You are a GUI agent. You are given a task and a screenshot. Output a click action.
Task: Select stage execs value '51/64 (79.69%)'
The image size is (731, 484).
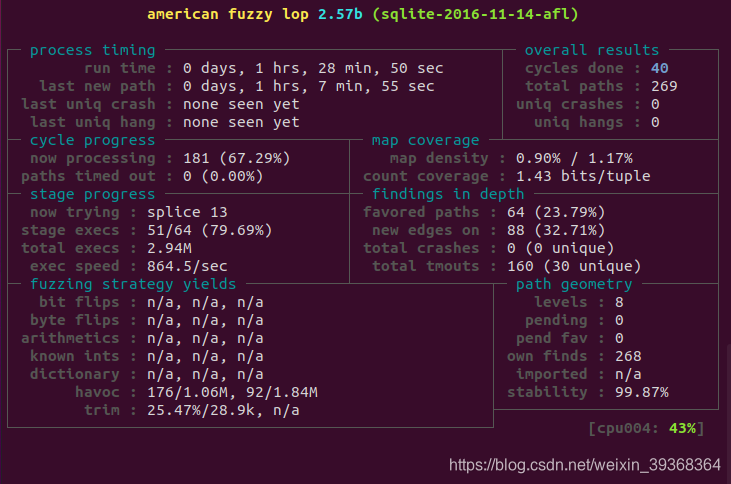tap(210, 230)
